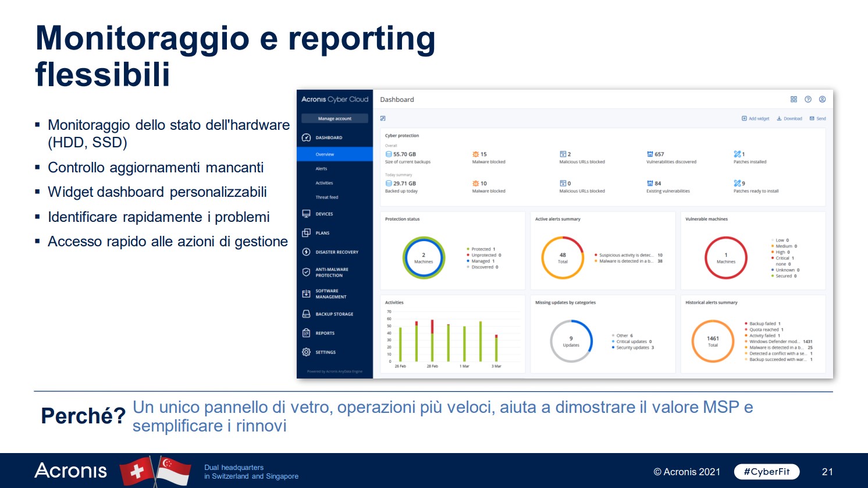This screenshot has height=488, width=868.
Task: Click the 29.71 GB backed up today icon
Action: point(389,183)
